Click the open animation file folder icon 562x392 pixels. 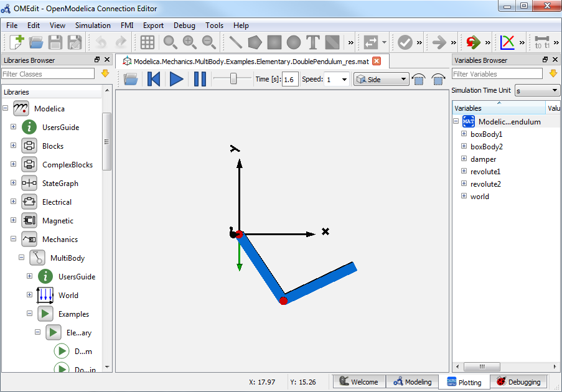(131, 79)
